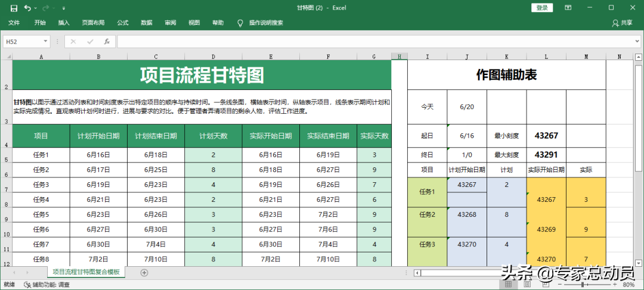The image size is (644, 290).
Task: Switch to the 帮助 ribbon tab
Action: (218, 23)
